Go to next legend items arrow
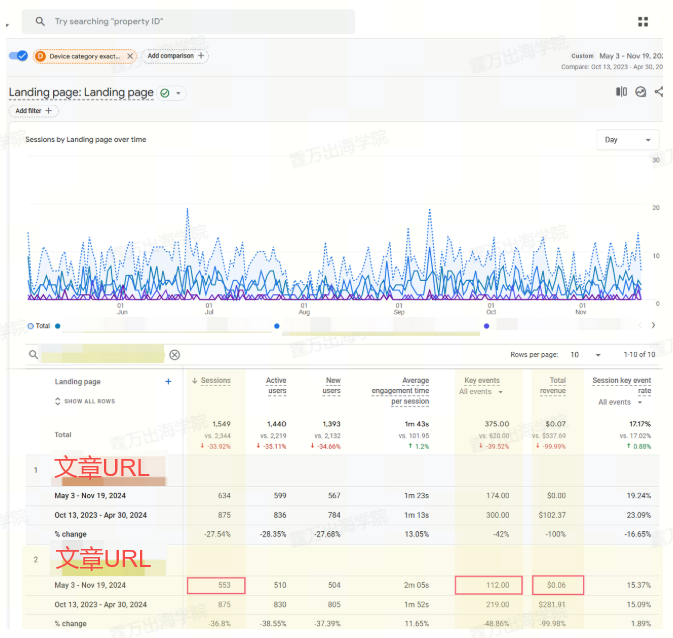Image resolution: width=673 pixels, height=638 pixels. 653,325
